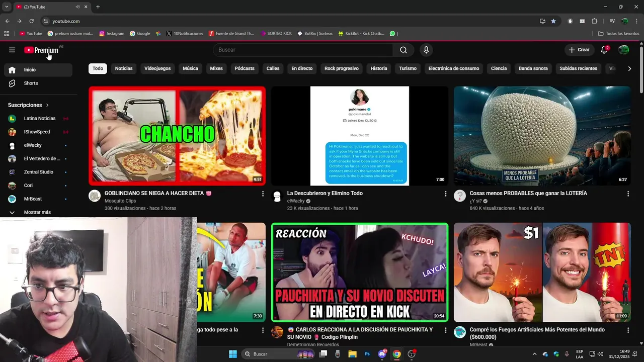Open IShowSpeed subscription

click(x=38, y=132)
